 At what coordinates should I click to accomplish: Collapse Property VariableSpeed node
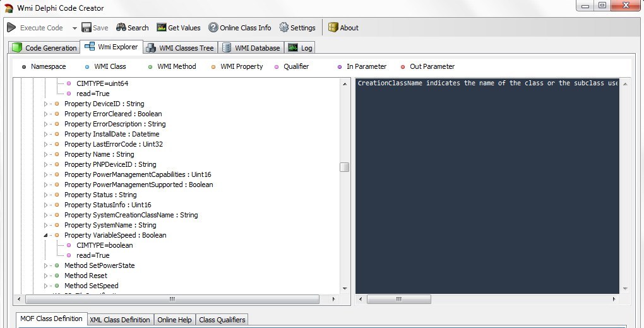coord(45,236)
